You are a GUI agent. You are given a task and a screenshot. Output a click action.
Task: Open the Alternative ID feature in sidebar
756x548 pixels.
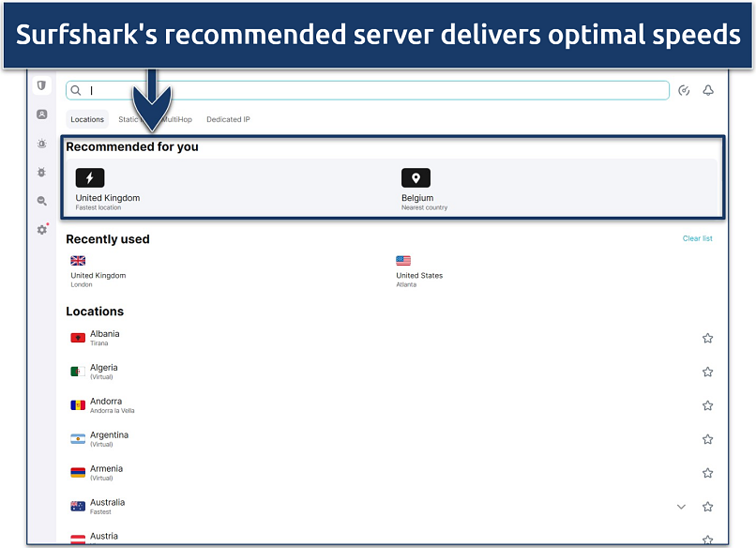tap(41, 144)
